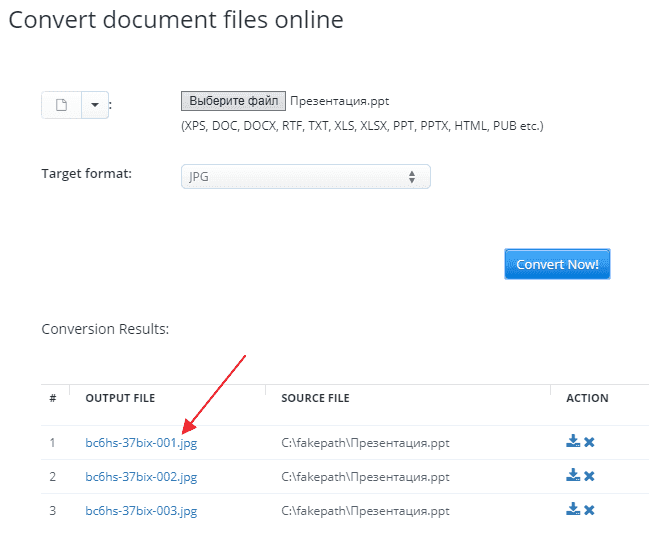657x549 pixels.
Task: Click download icon for bc6hs-37bix-003.jpg
Action: pos(573,510)
